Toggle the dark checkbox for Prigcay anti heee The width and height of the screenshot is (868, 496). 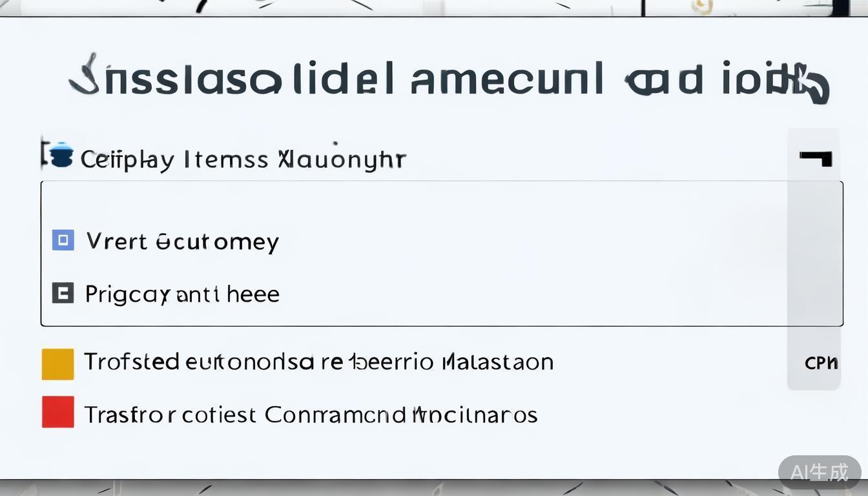63,294
